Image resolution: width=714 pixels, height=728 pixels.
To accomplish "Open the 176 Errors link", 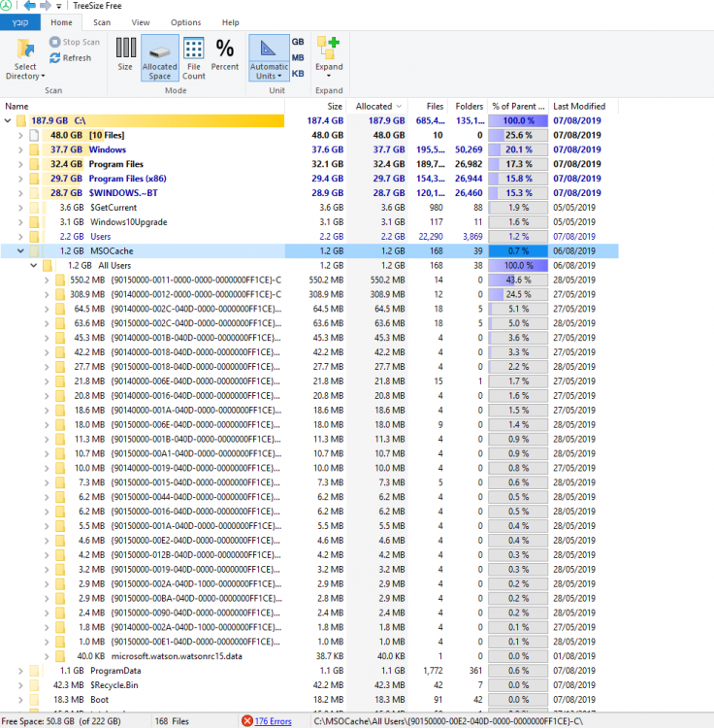I will (273, 721).
